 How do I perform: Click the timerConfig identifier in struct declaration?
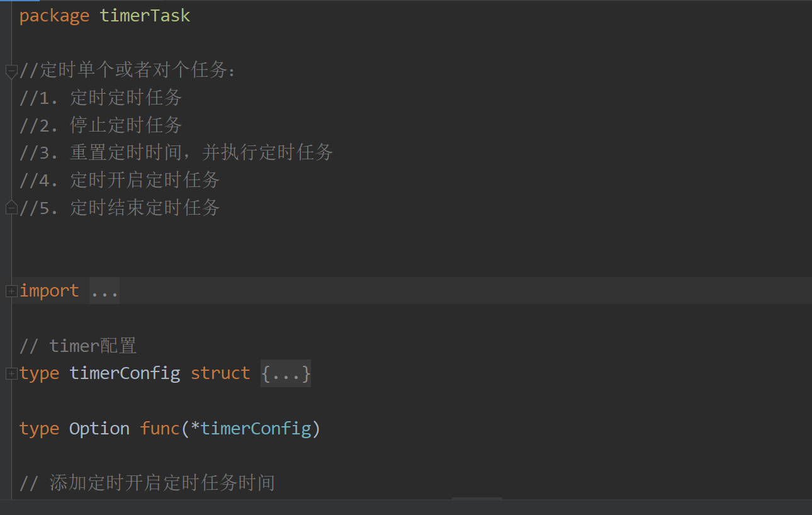(x=125, y=373)
